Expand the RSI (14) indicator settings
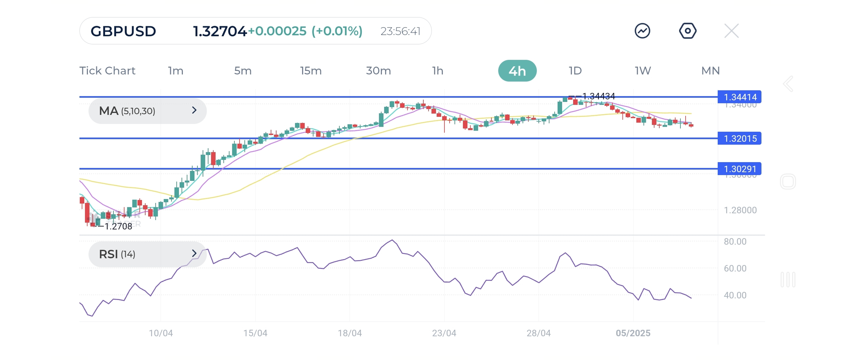The image size is (868, 360). tap(194, 254)
